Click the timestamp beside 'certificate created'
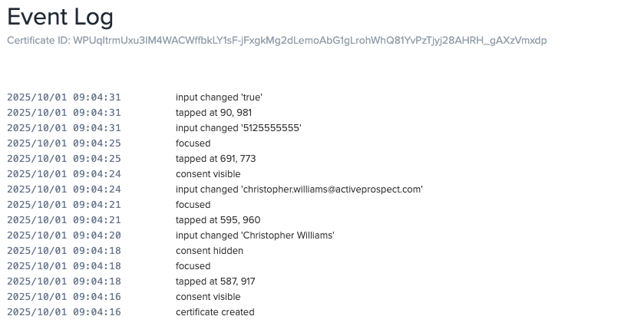This screenshot has height=326, width=644. 64,312
